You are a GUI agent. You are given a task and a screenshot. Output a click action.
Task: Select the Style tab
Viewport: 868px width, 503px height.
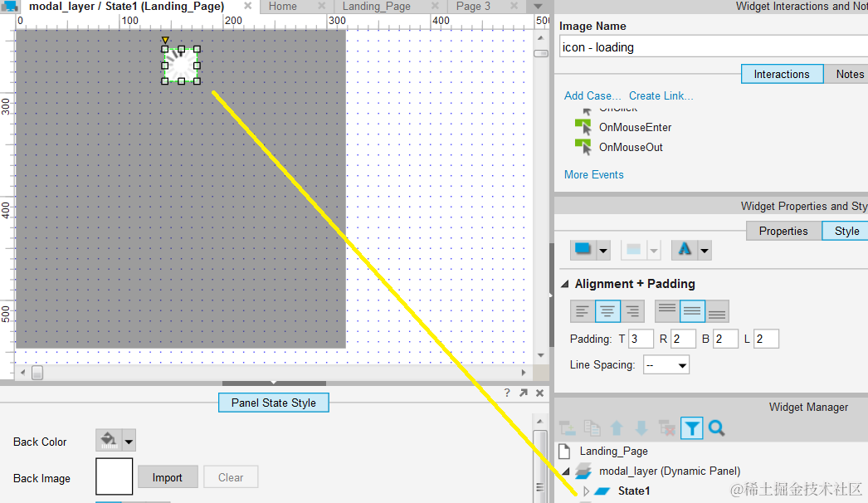(x=846, y=231)
